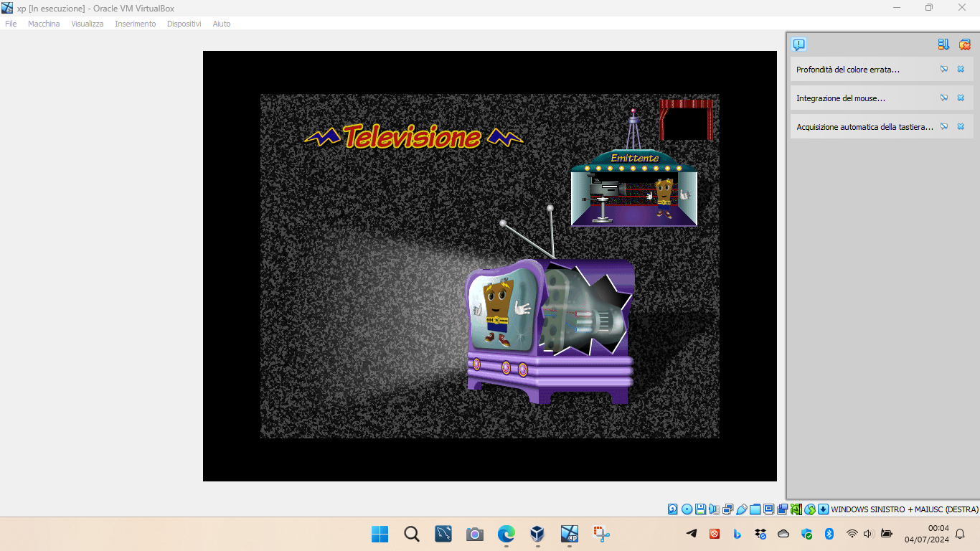Click the screen recording status bar icon

782,509
